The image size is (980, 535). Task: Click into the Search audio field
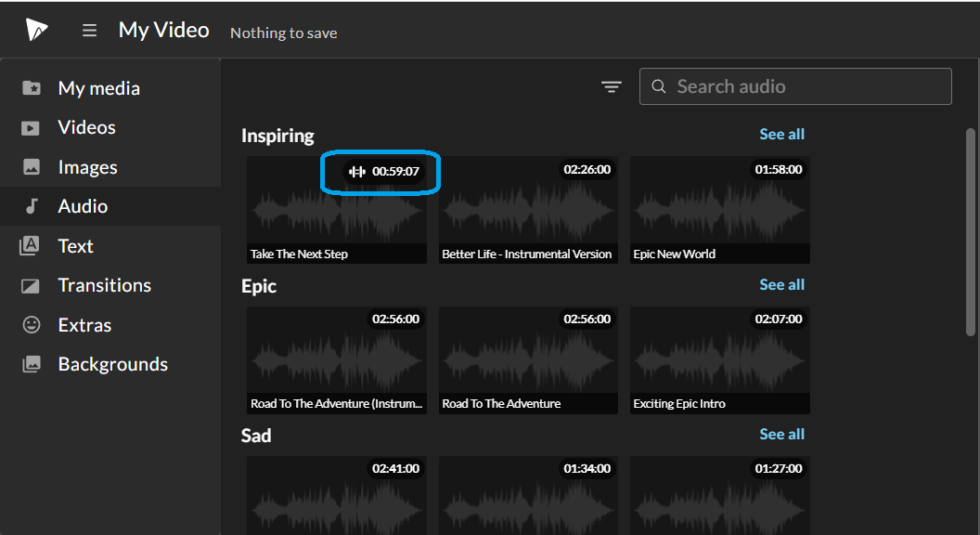pos(795,86)
